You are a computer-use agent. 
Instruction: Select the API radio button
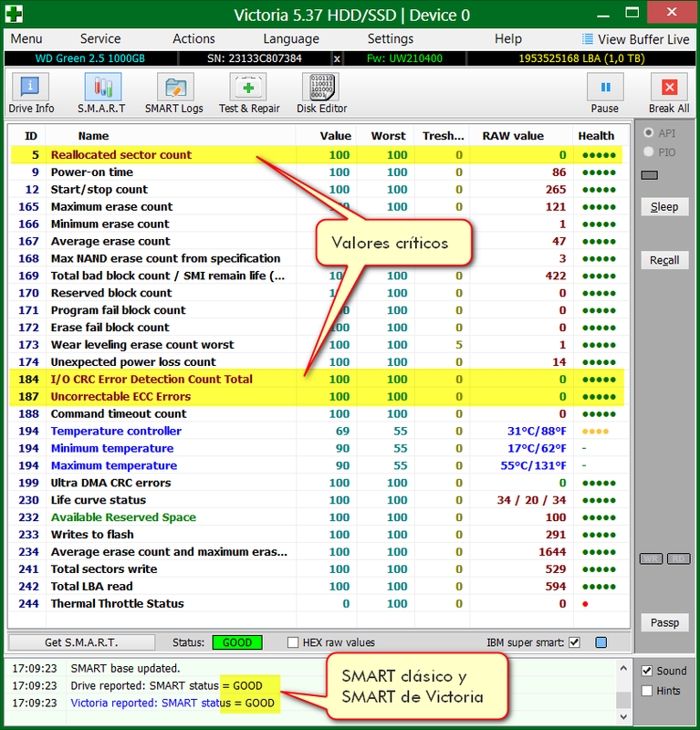point(648,132)
